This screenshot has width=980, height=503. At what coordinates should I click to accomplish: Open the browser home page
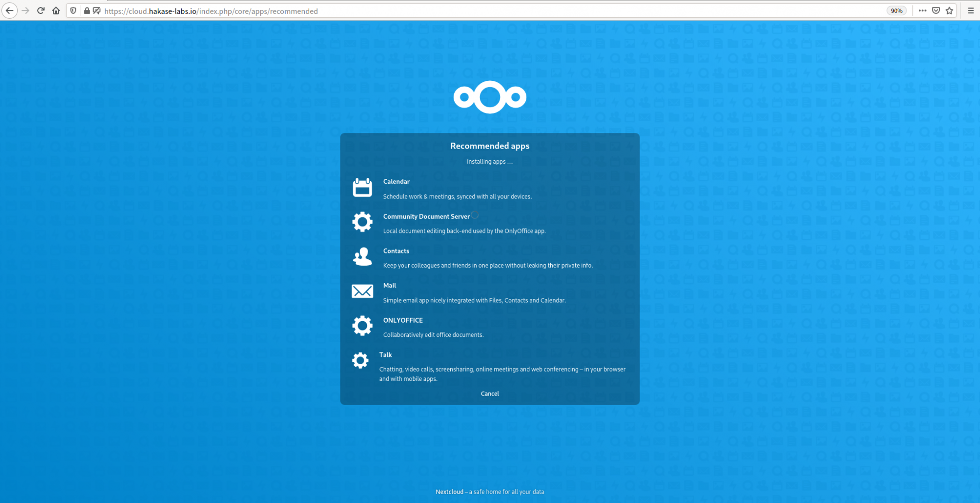pos(56,11)
